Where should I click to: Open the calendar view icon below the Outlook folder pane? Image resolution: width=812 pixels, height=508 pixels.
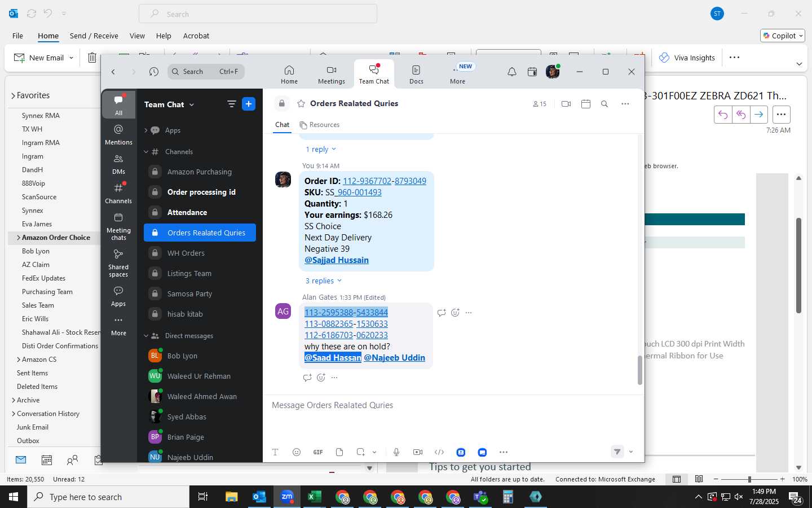[47, 461]
